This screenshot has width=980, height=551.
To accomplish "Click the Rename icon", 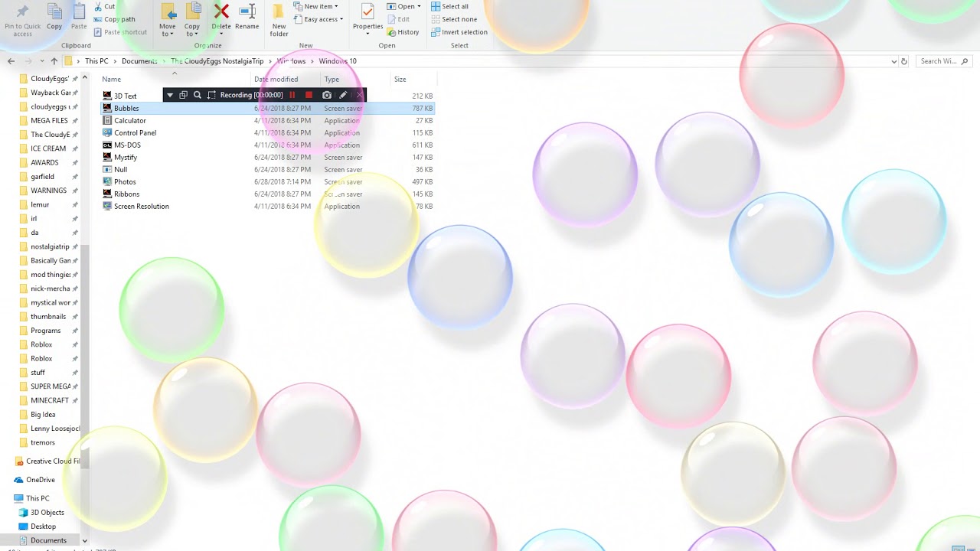I will coord(247,11).
